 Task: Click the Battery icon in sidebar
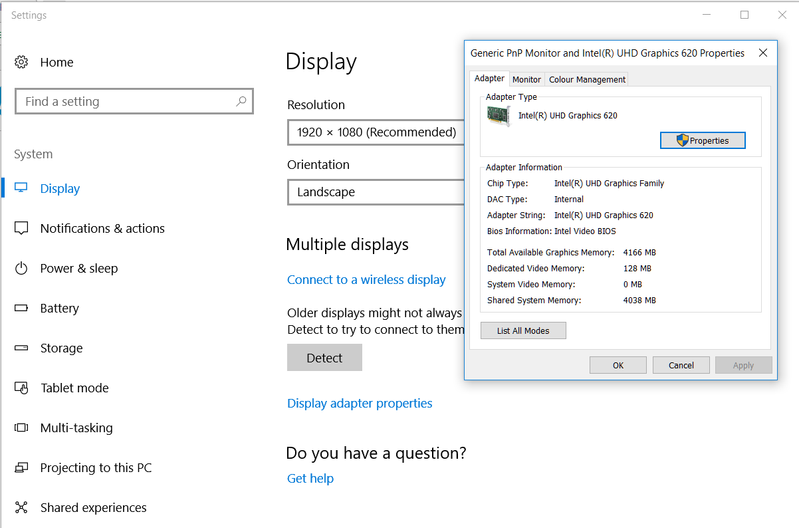click(21, 308)
